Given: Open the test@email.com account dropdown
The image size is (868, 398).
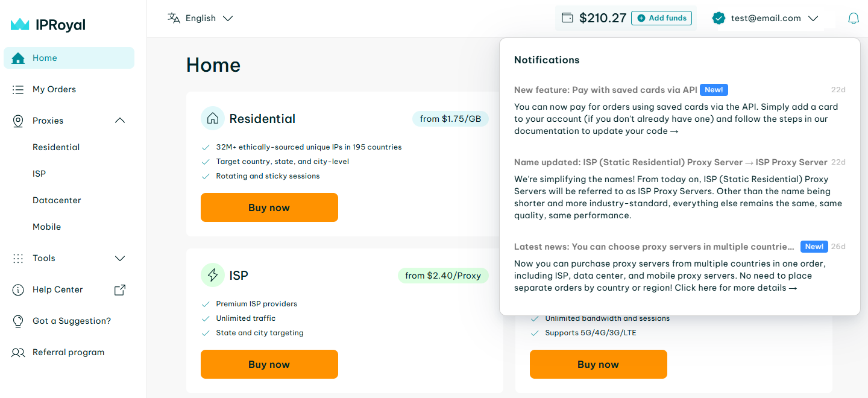Looking at the screenshot, I should click(x=765, y=18).
